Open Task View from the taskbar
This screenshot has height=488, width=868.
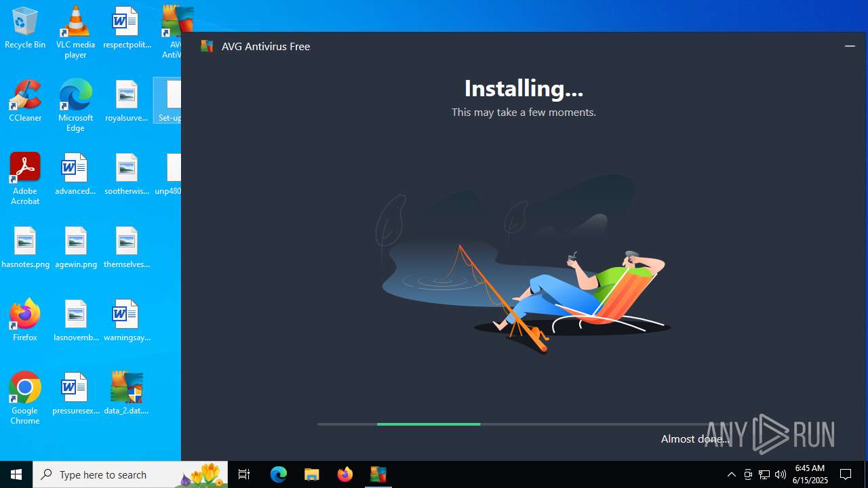click(244, 474)
